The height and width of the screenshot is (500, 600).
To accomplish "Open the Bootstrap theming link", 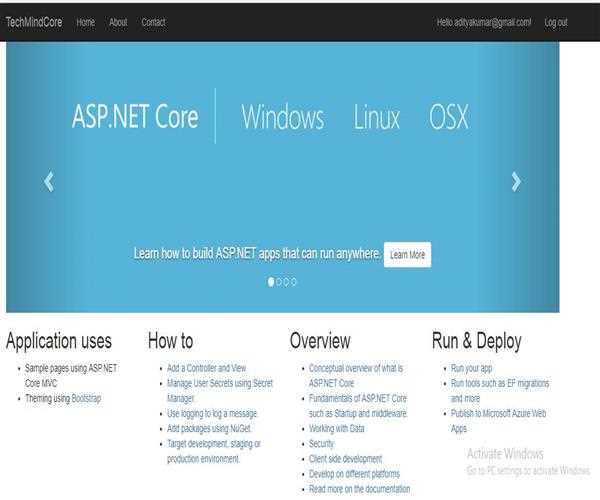I will click(x=86, y=398).
